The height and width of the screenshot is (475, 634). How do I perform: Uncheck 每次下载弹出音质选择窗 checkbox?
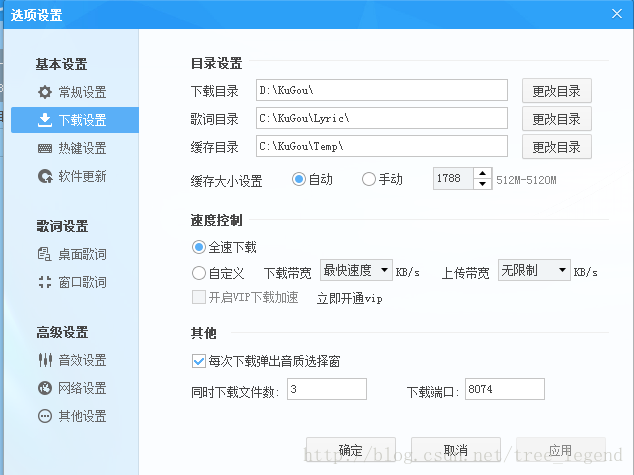[x=199, y=361]
